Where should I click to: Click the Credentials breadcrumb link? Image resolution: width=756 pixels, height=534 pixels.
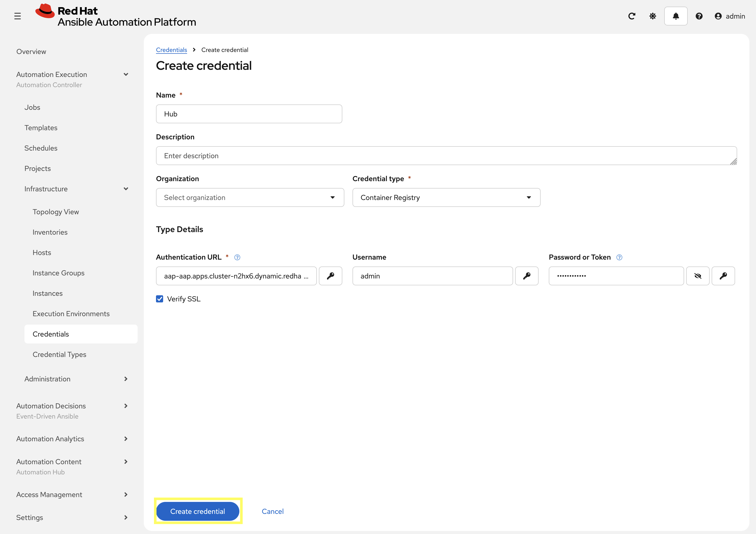coord(171,50)
